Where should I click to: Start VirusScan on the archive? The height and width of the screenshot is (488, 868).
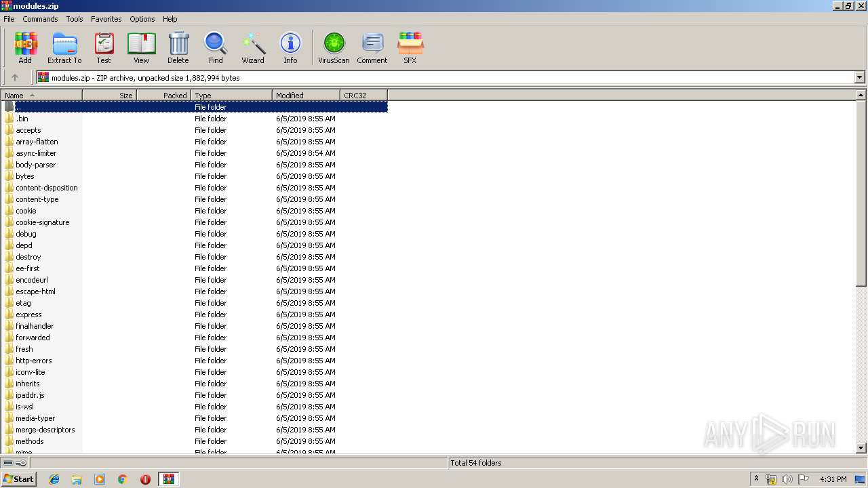click(334, 48)
